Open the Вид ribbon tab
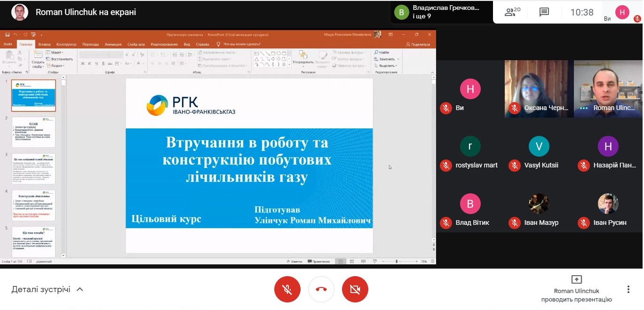The image size is (644, 310). pos(186,44)
